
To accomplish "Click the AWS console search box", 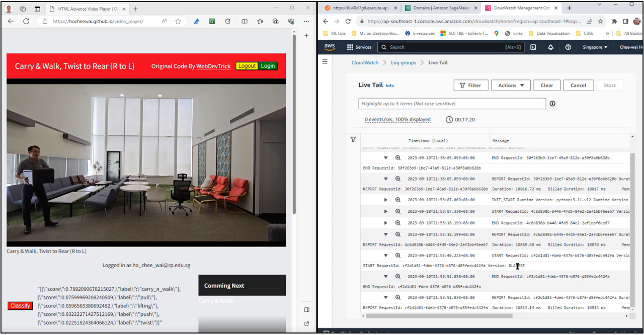I will tap(451, 47).
